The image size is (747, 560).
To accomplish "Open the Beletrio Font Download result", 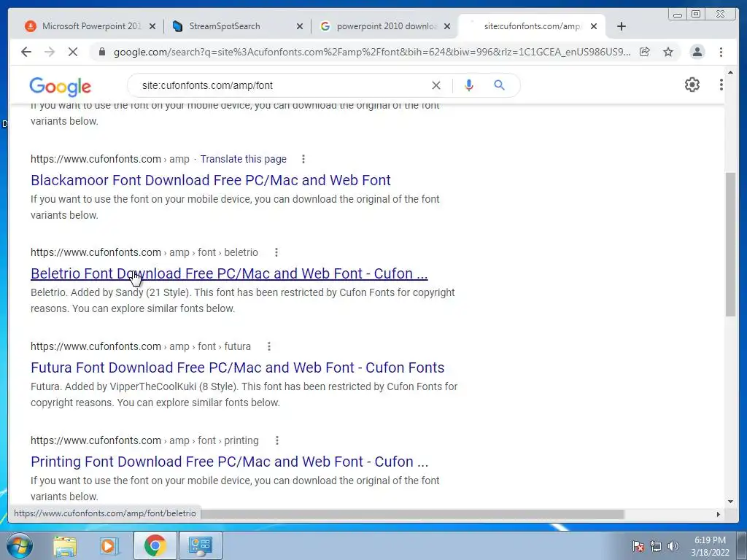I will [x=229, y=273].
